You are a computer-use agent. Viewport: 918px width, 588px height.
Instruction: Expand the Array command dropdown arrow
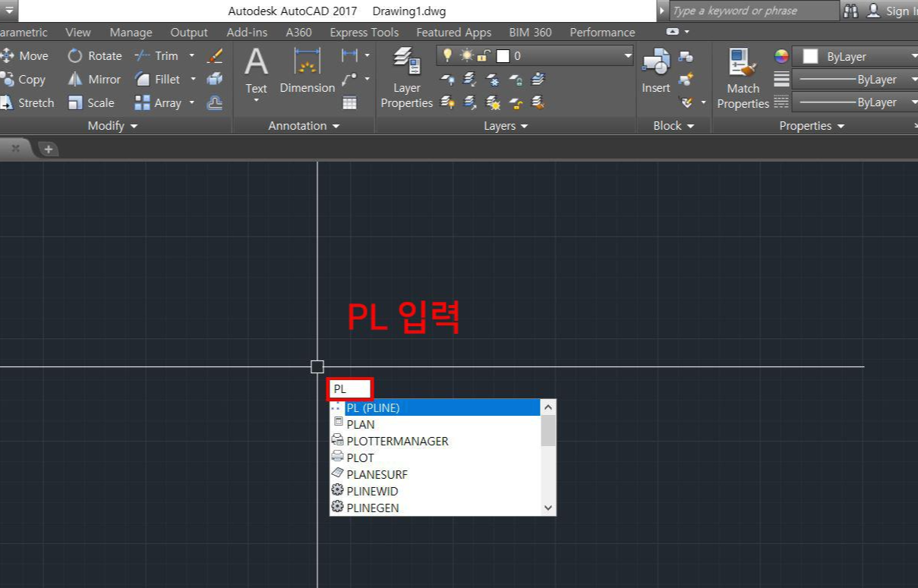click(192, 102)
